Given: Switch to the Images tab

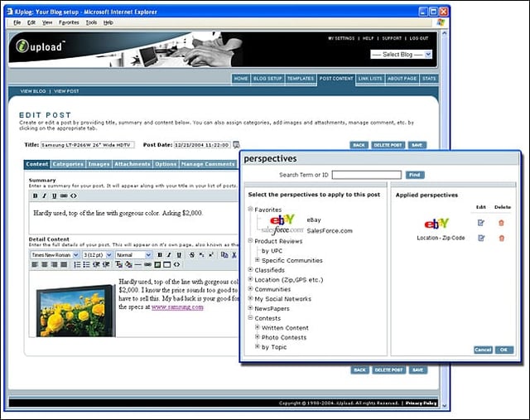Looking at the screenshot, I should [99, 164].
